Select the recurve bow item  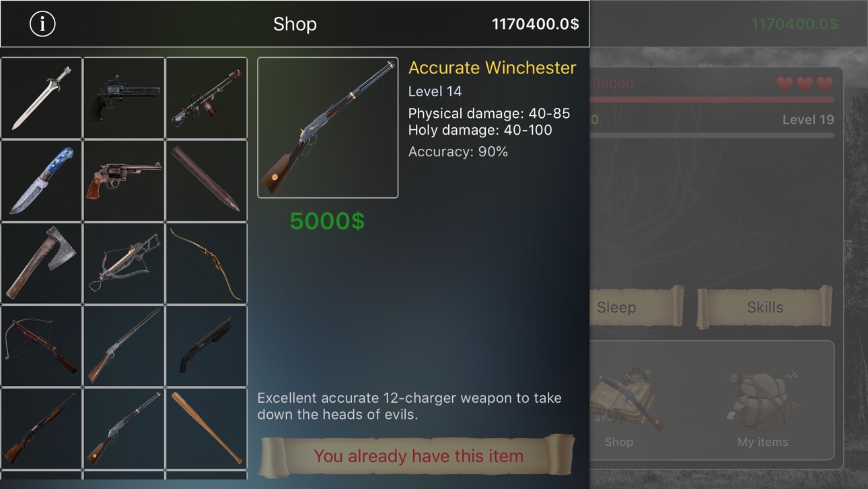[207, 263]
